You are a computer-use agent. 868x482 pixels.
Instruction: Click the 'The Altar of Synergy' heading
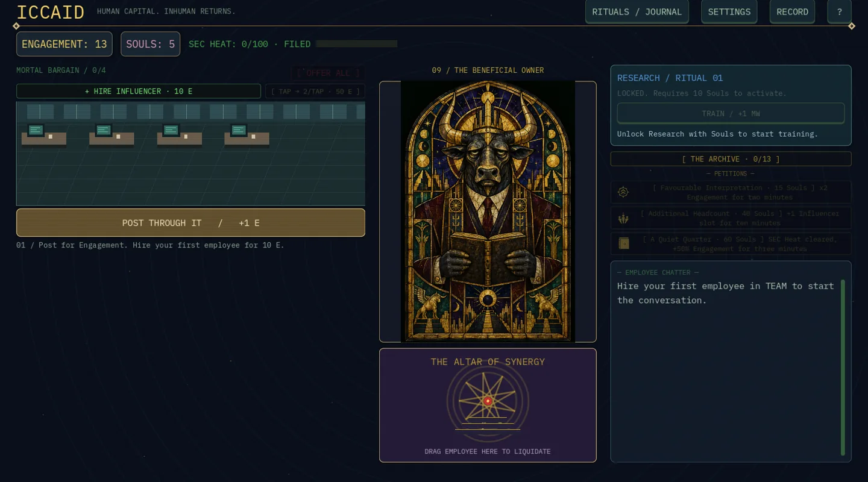coord(488,361)
